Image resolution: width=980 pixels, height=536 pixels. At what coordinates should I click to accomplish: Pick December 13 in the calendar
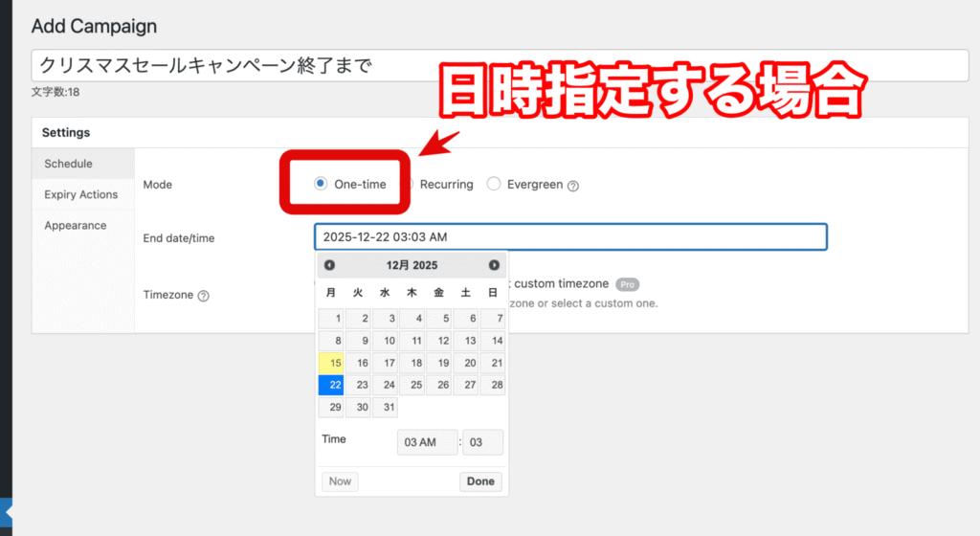point(466,341)
